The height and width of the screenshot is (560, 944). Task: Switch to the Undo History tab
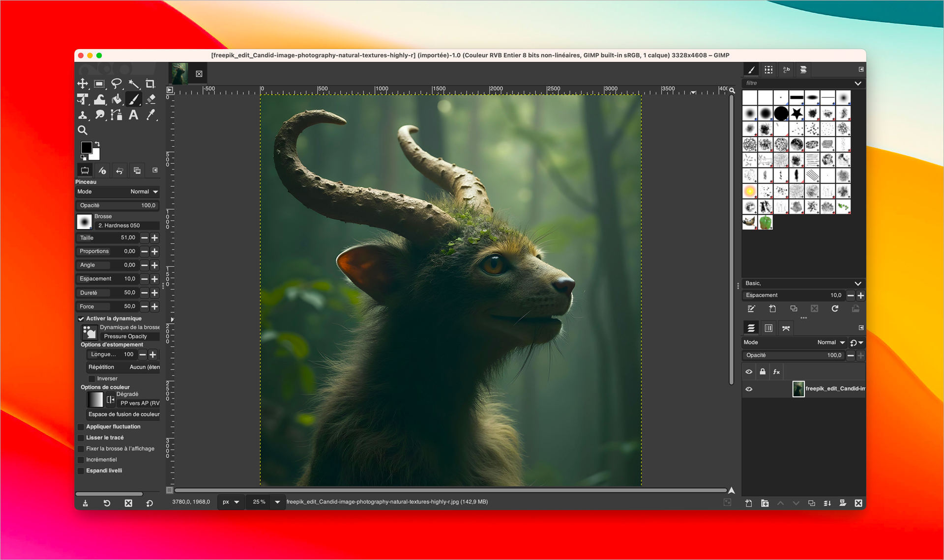pyautogui.click(x=119, y=170)
